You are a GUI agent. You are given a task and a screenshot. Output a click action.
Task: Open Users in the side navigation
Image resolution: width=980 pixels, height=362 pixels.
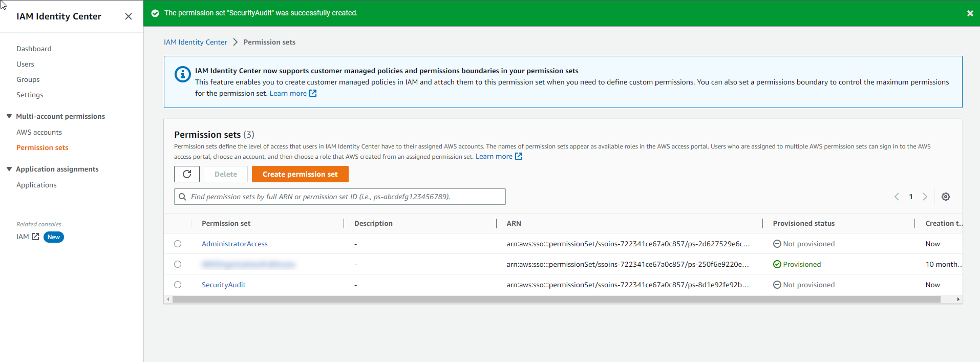[25, 64]
